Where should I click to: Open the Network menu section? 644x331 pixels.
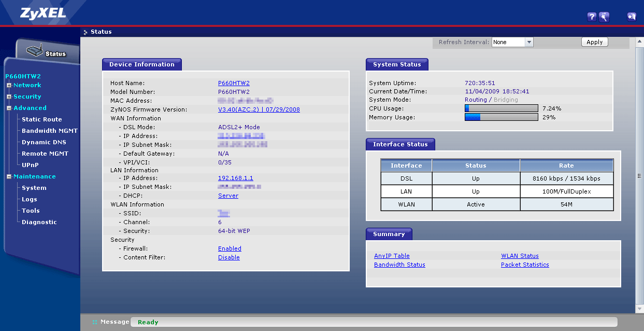click(27, 85)
